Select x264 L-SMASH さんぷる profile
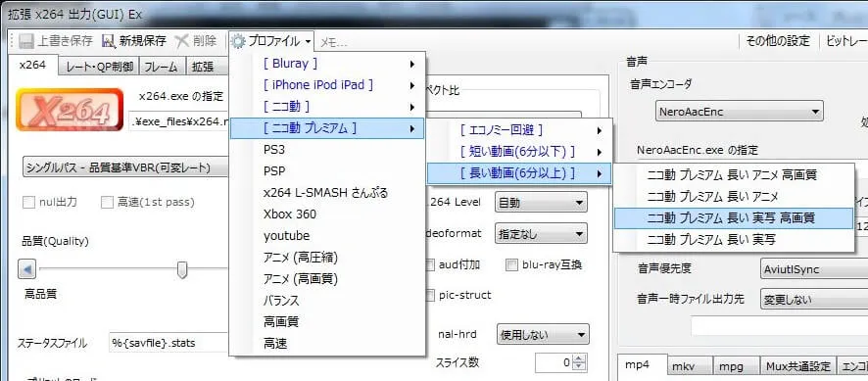The height and width of the screenshot is (381, 868). pos(328,193)
